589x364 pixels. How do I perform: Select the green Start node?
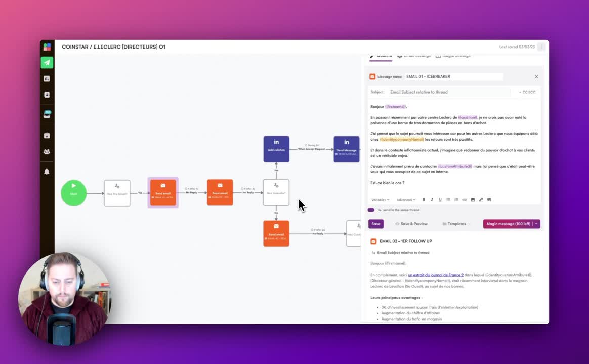(74, 193)
